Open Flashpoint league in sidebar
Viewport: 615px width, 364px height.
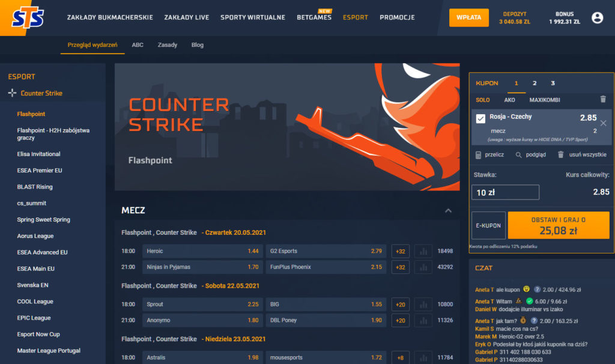[x=31, y=114]
